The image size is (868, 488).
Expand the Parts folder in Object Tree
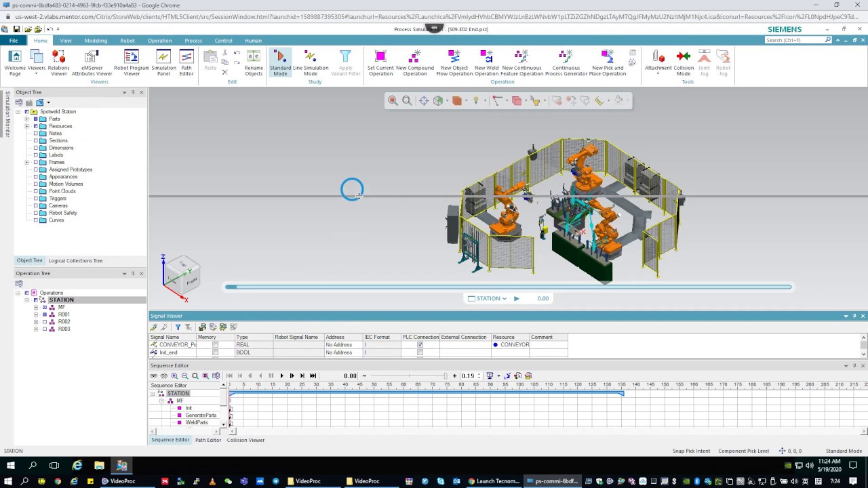[x=26, y=119]
